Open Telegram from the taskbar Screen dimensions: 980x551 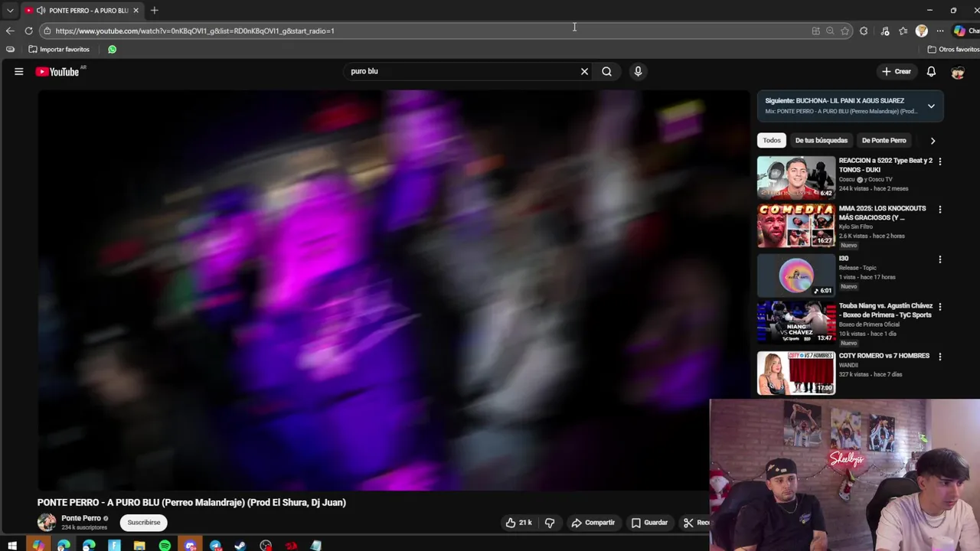pos(215,546)
